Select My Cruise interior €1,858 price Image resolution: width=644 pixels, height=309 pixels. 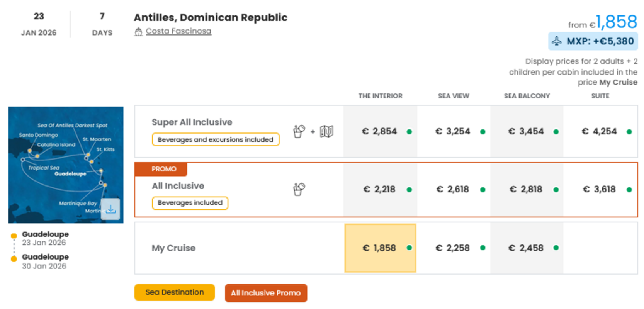tap(380, 248)
